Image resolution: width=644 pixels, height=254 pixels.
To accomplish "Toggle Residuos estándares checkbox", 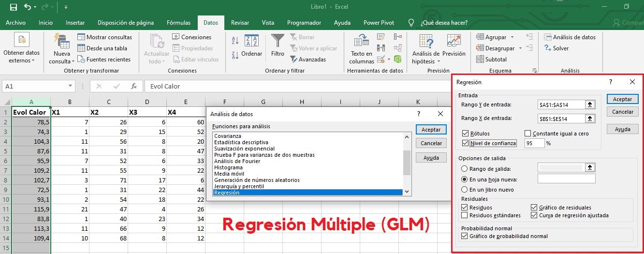I will (465, 215).
